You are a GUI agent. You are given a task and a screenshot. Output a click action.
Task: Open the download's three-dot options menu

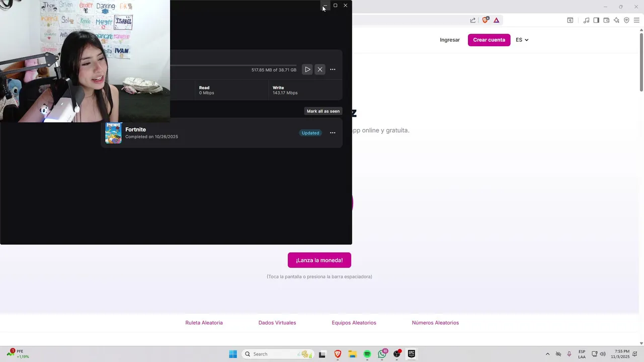[333, 69]
